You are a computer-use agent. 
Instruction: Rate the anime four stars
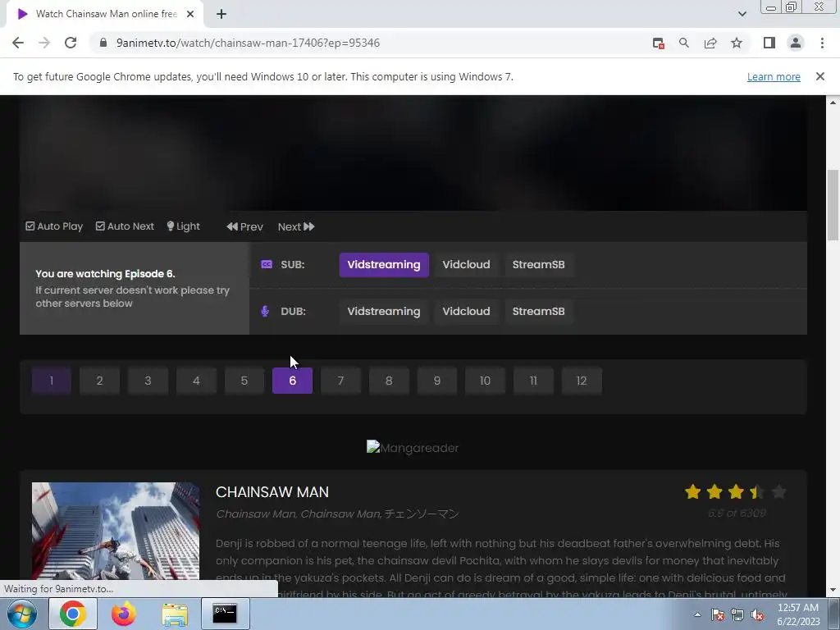tap(757, 492)
